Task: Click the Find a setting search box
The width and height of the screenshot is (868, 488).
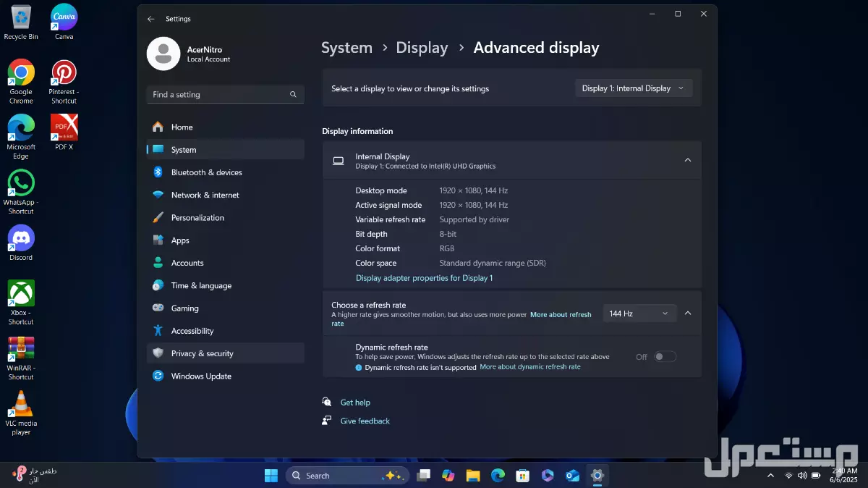Action: coord(225,94)
